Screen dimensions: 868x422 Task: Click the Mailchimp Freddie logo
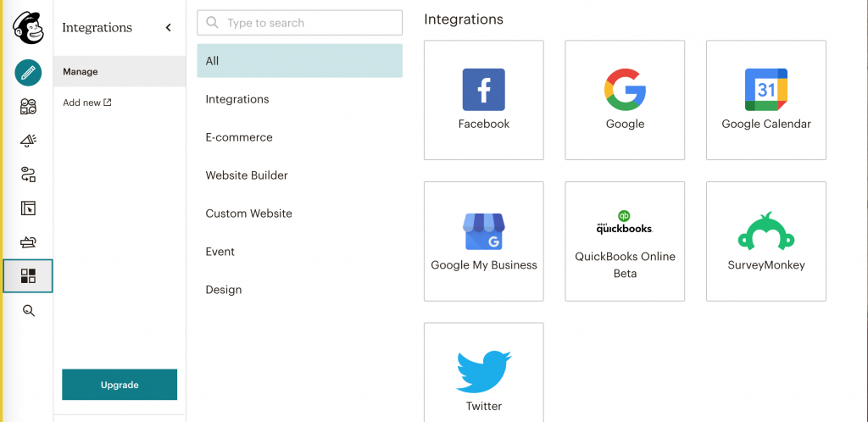pos(28,27)
